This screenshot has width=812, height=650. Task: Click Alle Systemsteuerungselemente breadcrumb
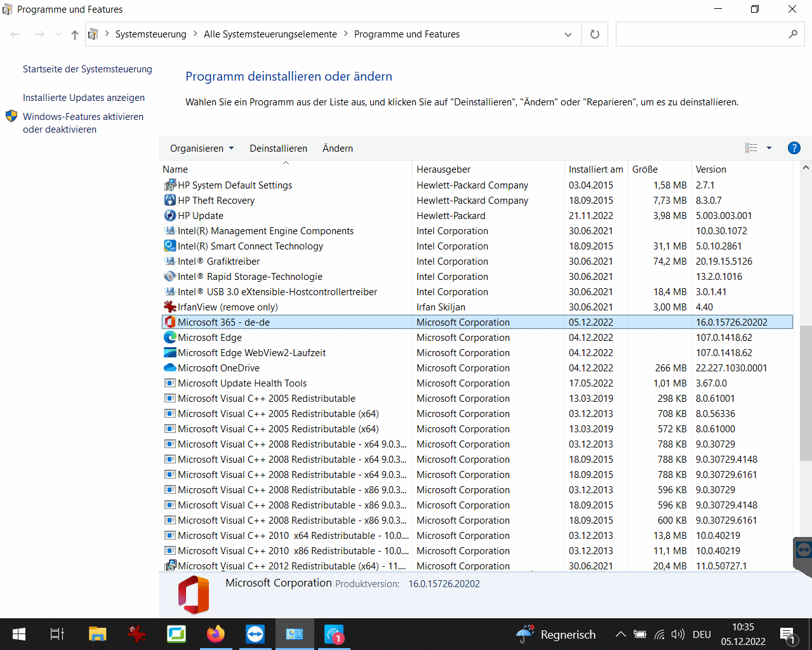[x=270, y=34]
